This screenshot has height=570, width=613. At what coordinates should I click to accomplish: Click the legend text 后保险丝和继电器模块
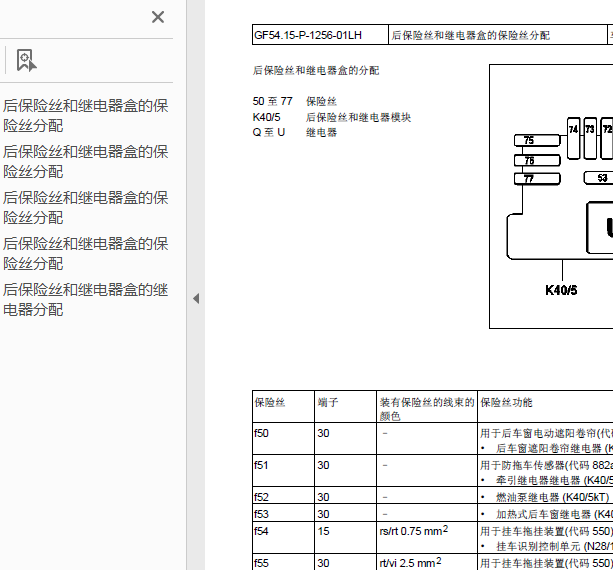click(358, 117)
